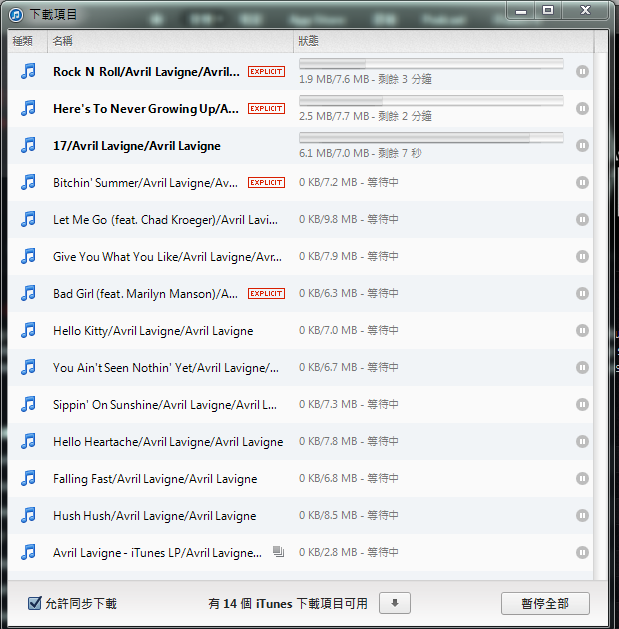This screenshot has width=619, height=629.
Task: Click 有 14 個 iTunes 下載項目可用 label
Action: coord(288,604)
